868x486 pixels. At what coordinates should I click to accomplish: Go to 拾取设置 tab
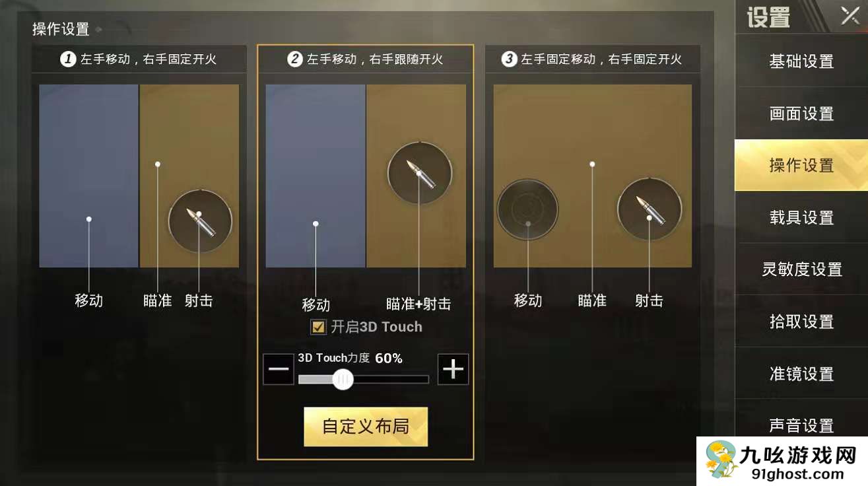(801, 322)
